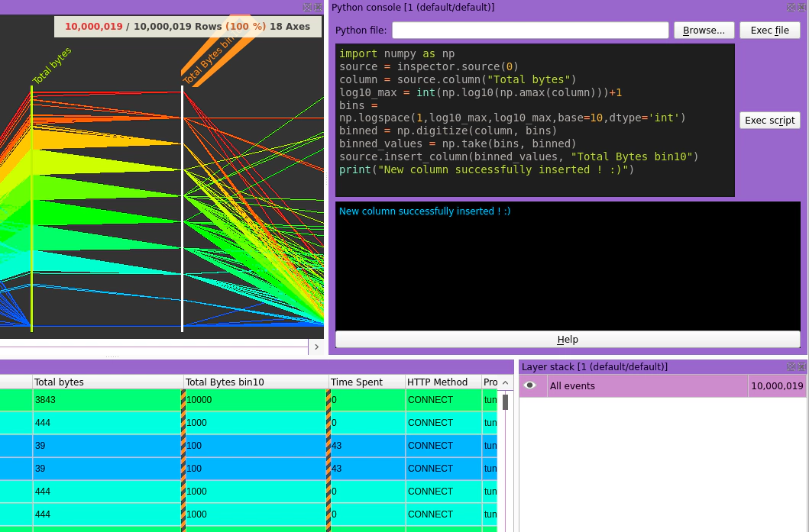Detach the Python console panel
The height and width of the screenshot is (532, 809).
click(789, 6)
